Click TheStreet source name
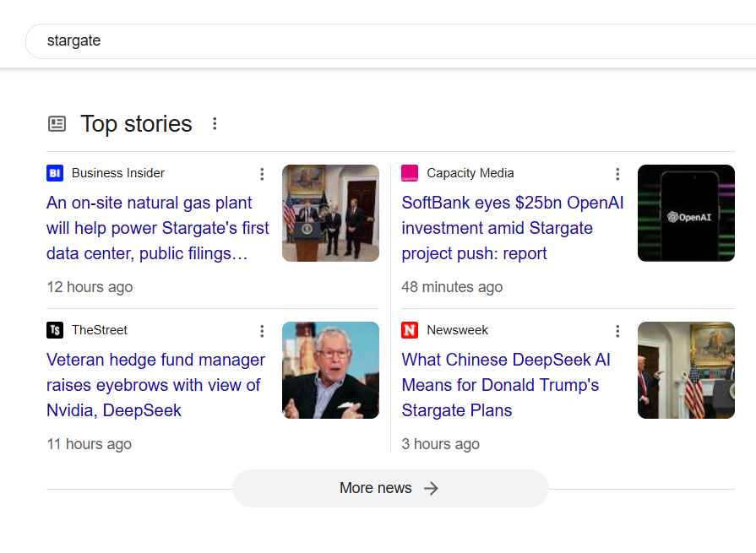Viewport: 756px width, 553px height. point(100,330)
